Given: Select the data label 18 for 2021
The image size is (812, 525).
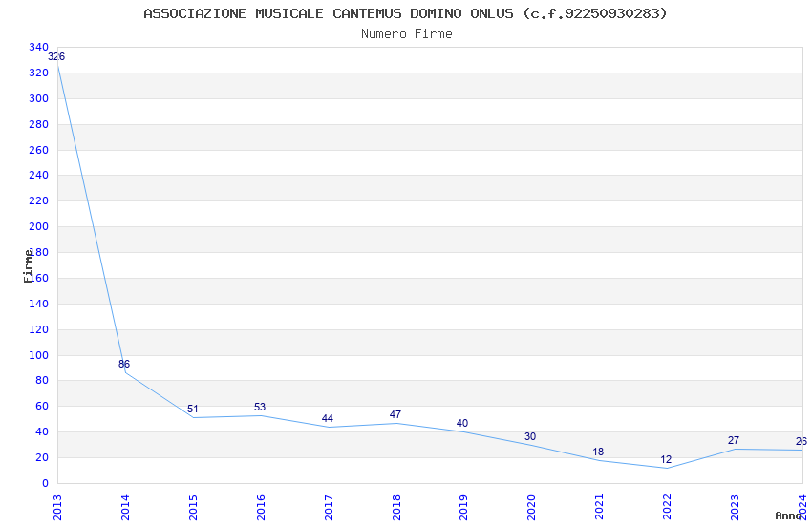Looking at the screenshot, I should coord(598,452).
